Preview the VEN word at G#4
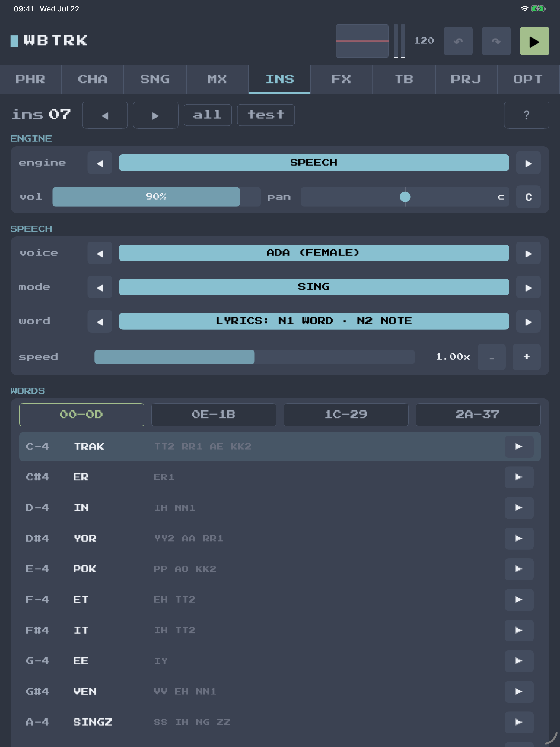Image resolution: width=560 pixels, height=747 pixels. click(x=519, y=692)
